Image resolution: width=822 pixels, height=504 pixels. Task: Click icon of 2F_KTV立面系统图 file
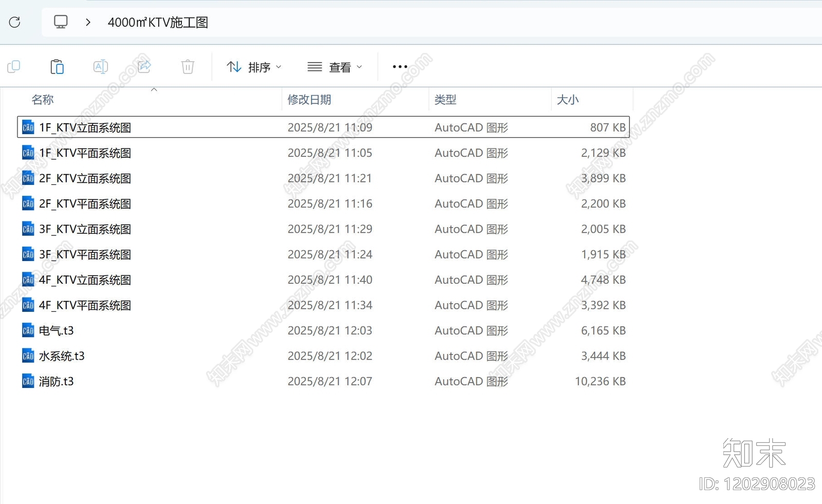28,178
